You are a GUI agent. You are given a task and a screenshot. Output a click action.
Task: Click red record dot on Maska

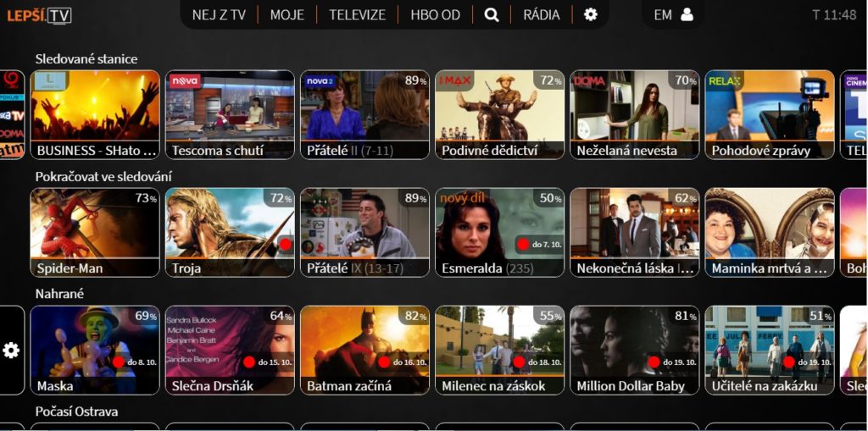coord(118,362)
